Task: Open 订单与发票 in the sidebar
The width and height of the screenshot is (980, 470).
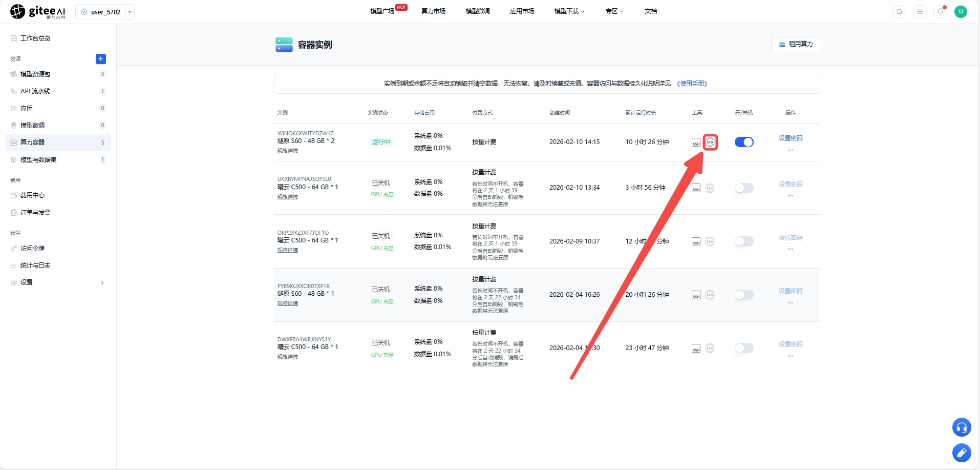Action: 58,213
